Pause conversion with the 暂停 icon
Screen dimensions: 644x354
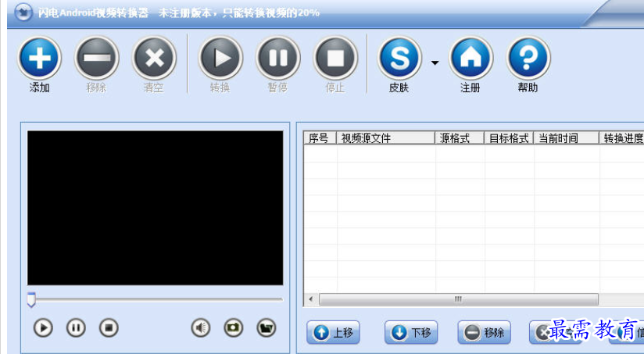(x=278, y=58)
